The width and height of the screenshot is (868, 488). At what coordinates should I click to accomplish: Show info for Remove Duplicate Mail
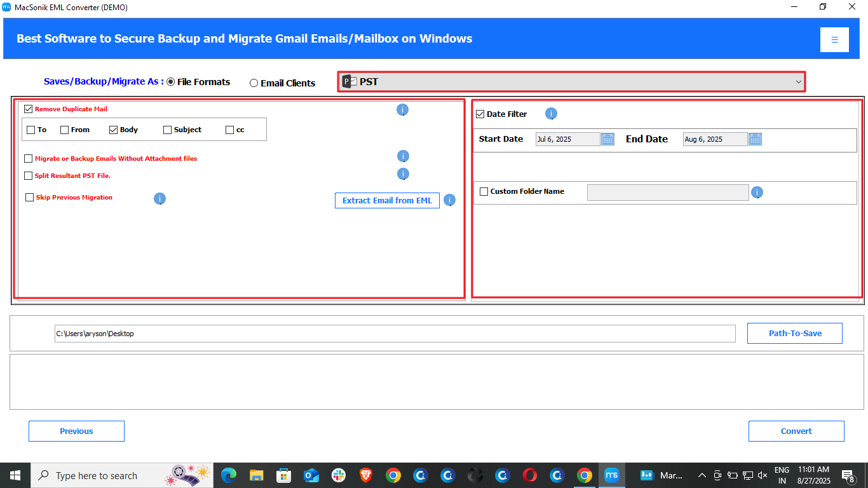pos(402,110)
